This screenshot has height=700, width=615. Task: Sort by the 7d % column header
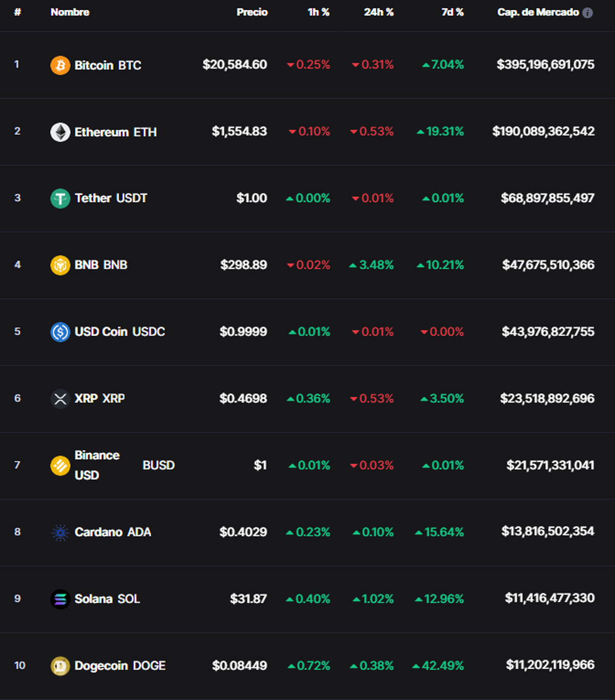pyautogui.click(x=453, y=12)
